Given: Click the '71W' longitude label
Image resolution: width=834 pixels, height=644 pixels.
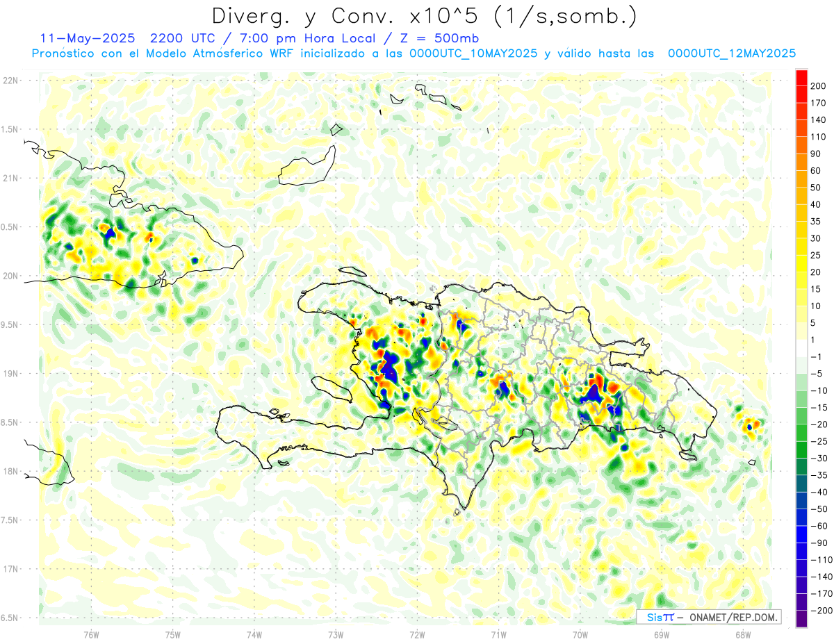Looking at the screenshot, I should [x=498, y=634].
